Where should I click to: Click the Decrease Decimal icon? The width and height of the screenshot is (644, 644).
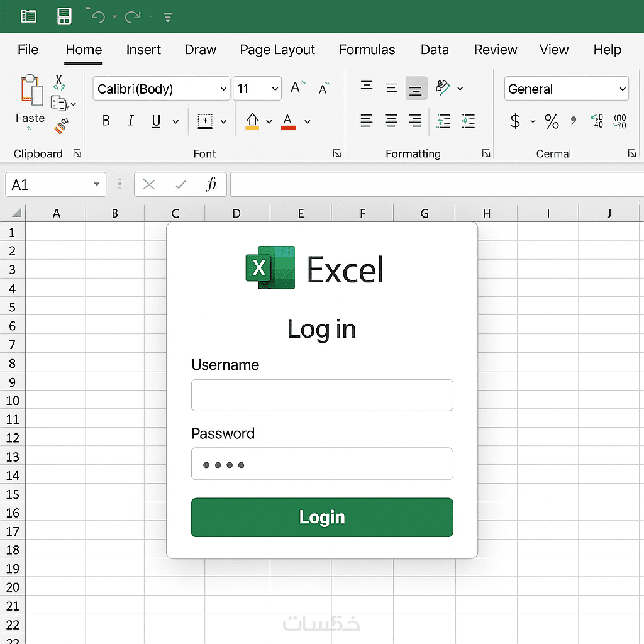tap(619, 121)
